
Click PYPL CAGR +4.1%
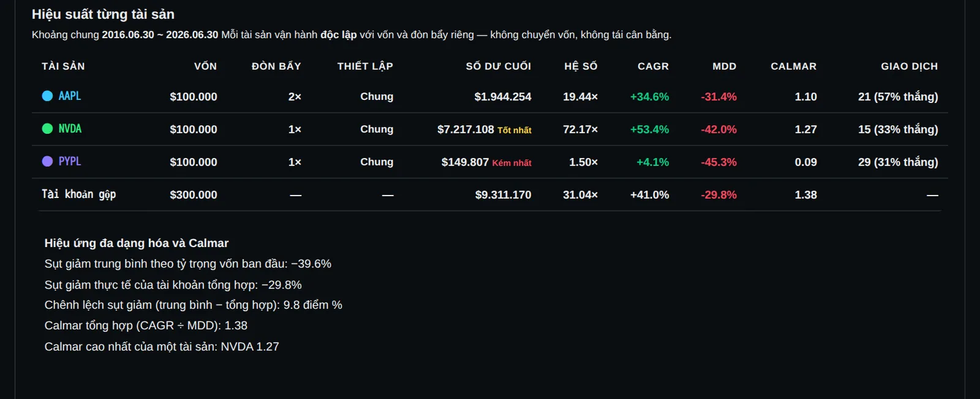653,162
